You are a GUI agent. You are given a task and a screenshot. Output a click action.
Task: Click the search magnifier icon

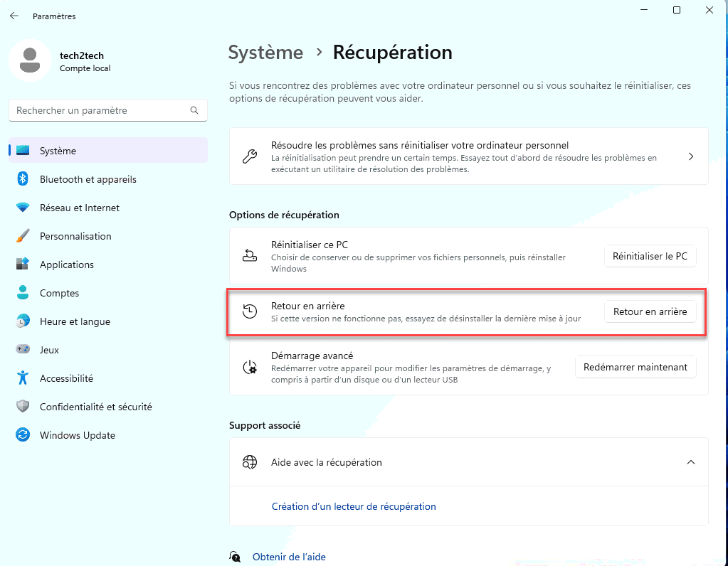click(194, 110)
